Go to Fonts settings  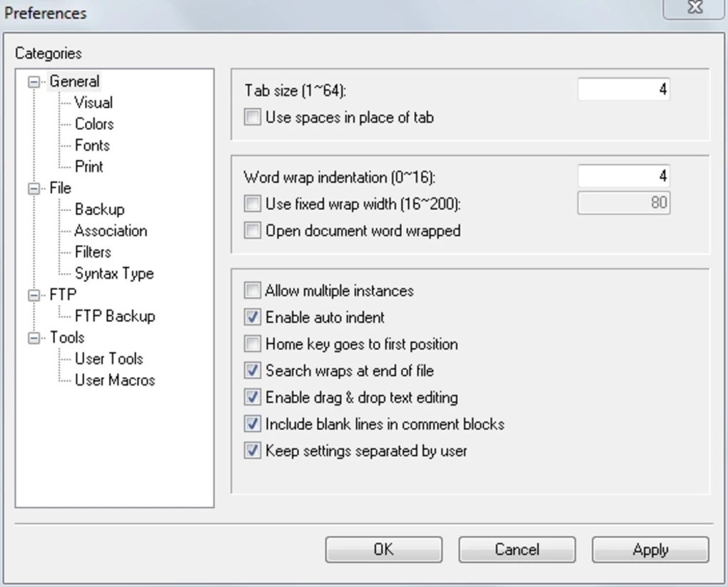[x=92, y=146]
